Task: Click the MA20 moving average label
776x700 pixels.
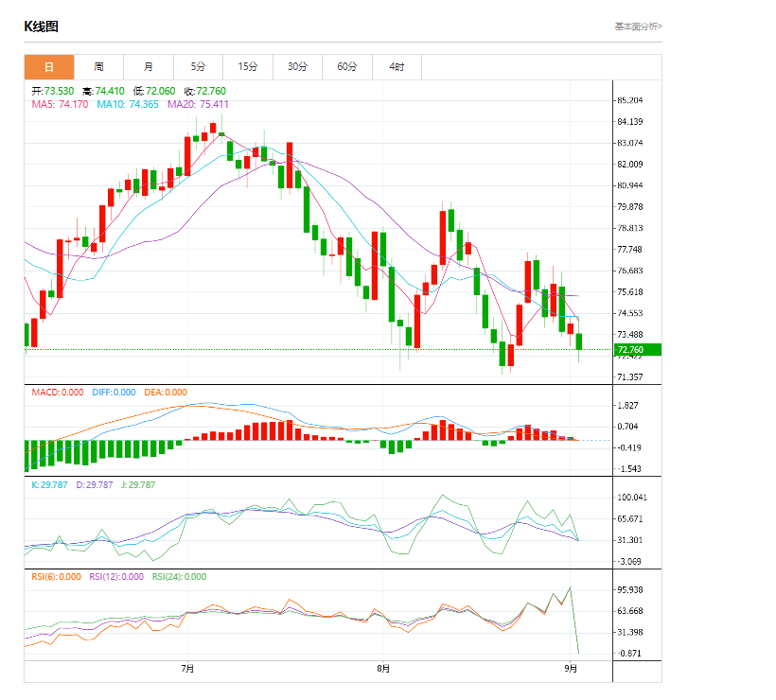Action: [198, 104]
